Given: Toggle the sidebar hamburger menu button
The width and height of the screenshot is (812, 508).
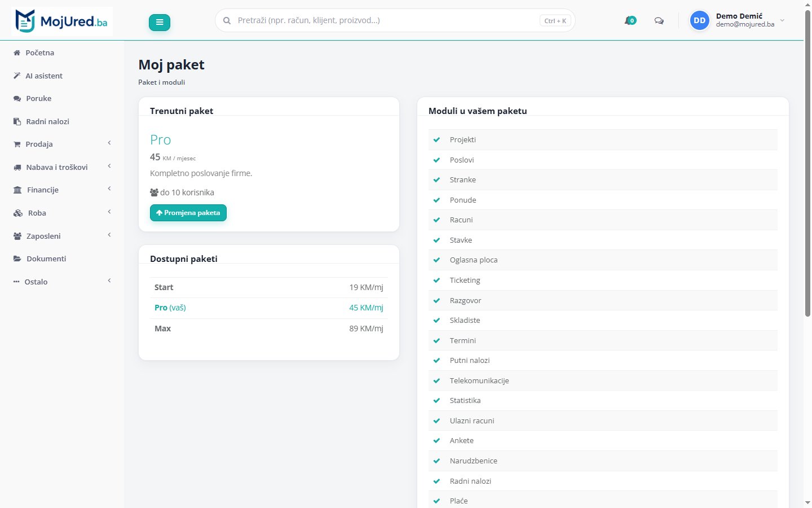Looking at the screenshot, I should (x=160, y=22).
